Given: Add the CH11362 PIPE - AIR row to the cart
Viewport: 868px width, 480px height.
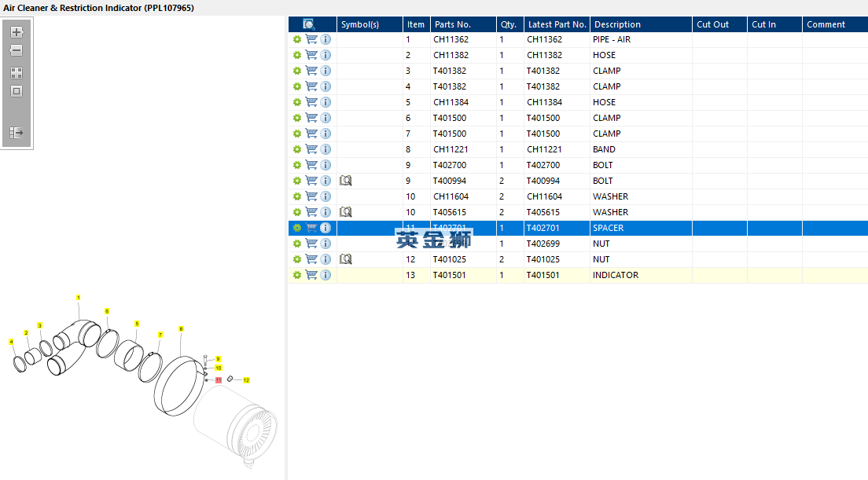Looking at the screenshot, I should [311, 39].
